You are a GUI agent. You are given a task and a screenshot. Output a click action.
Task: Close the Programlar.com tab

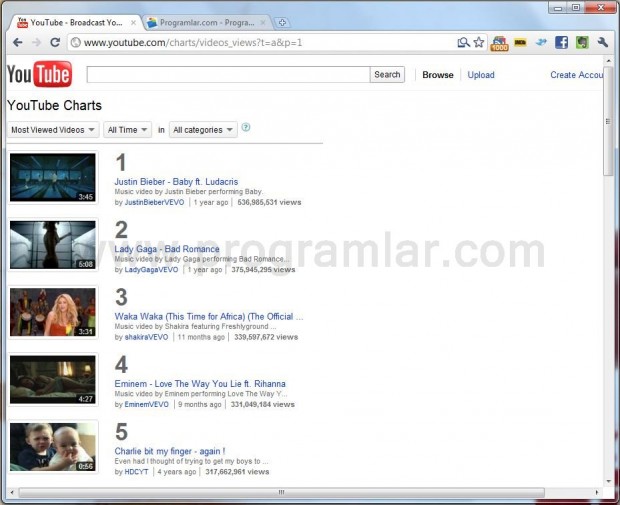coord(263,23)
